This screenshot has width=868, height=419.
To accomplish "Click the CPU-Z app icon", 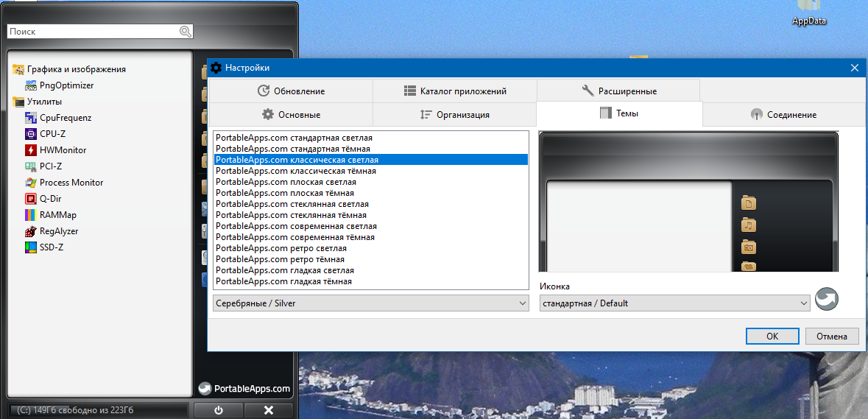I will [x=31, y=134].
